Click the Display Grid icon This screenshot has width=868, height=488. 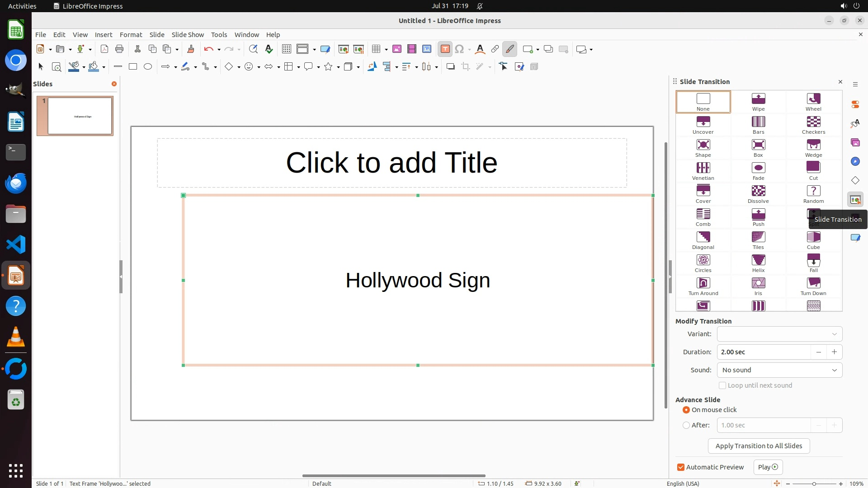click(287, 49)
